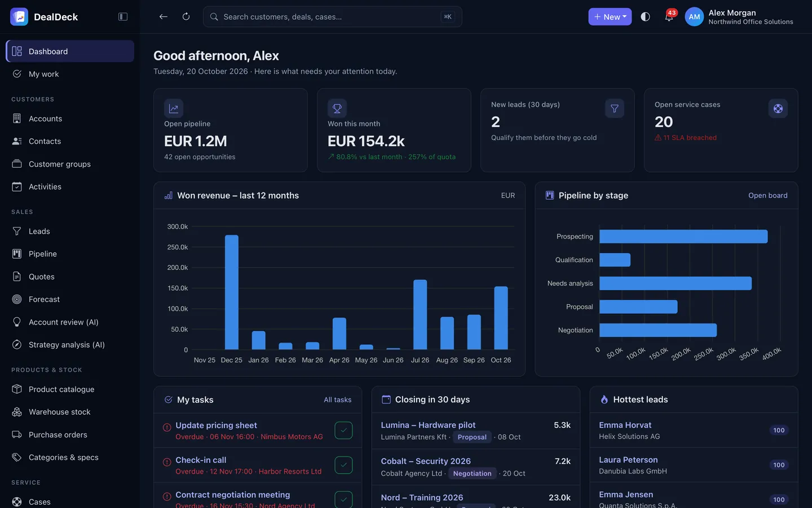Click the search customers, deals, cases field

333,17
